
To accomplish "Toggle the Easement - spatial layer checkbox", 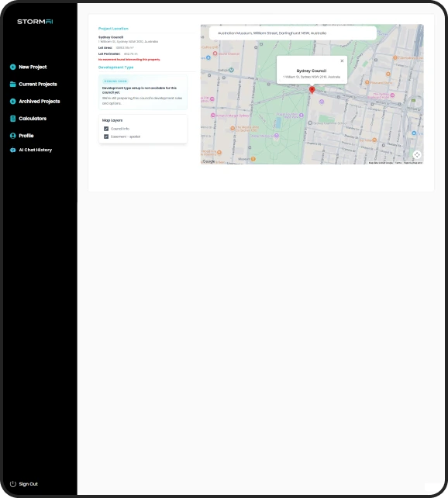I will point(106,137).
